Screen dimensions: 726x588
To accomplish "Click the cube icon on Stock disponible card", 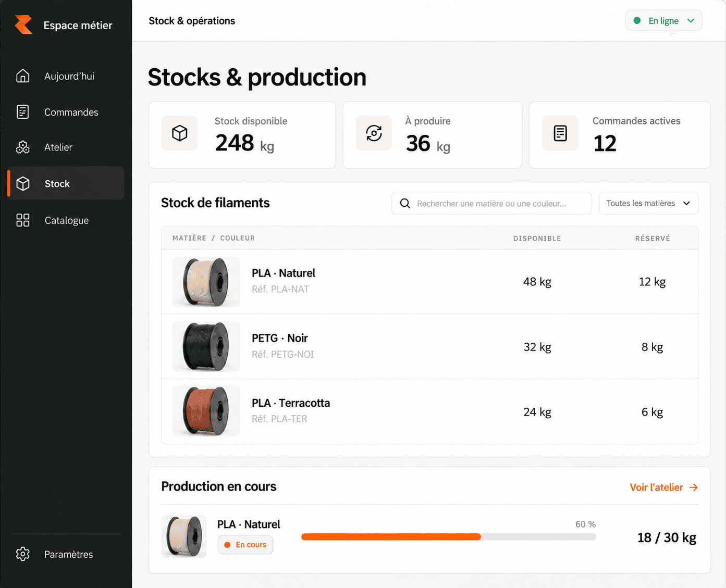I will pyautogui.click(x=180, y=133).
